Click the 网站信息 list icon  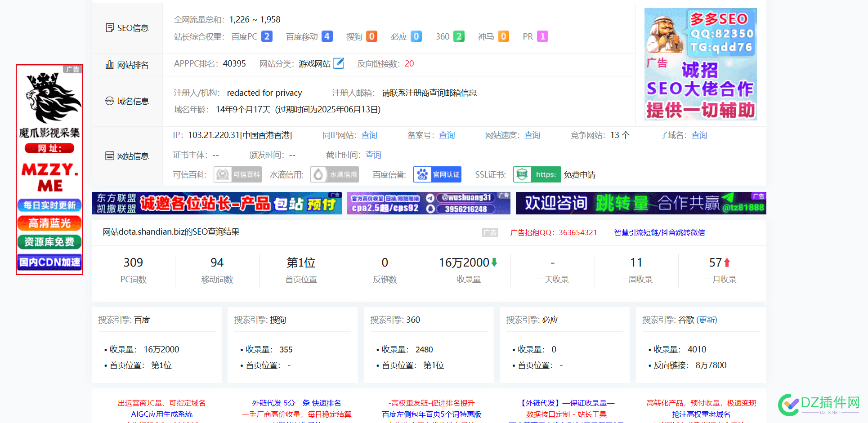coord(110,156)
